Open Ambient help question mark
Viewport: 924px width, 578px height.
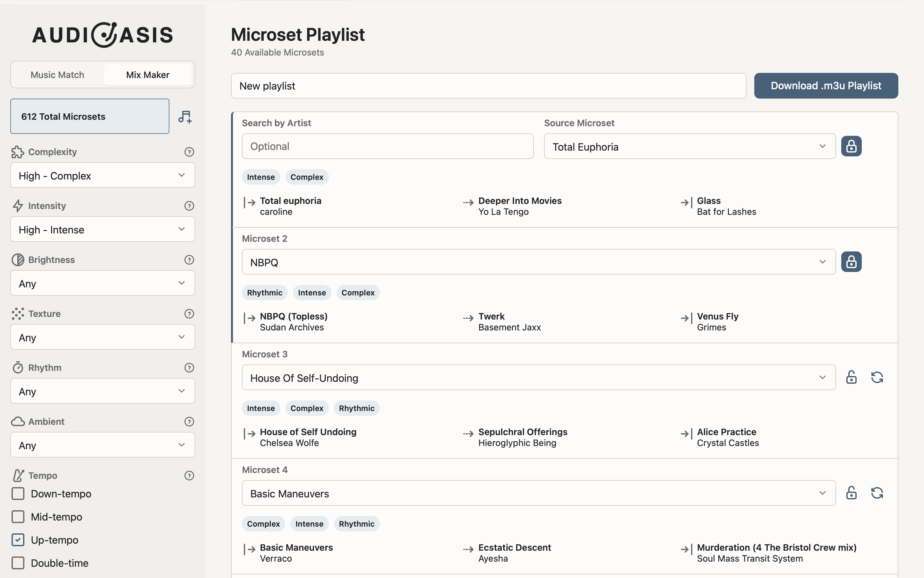coord(189,421)
